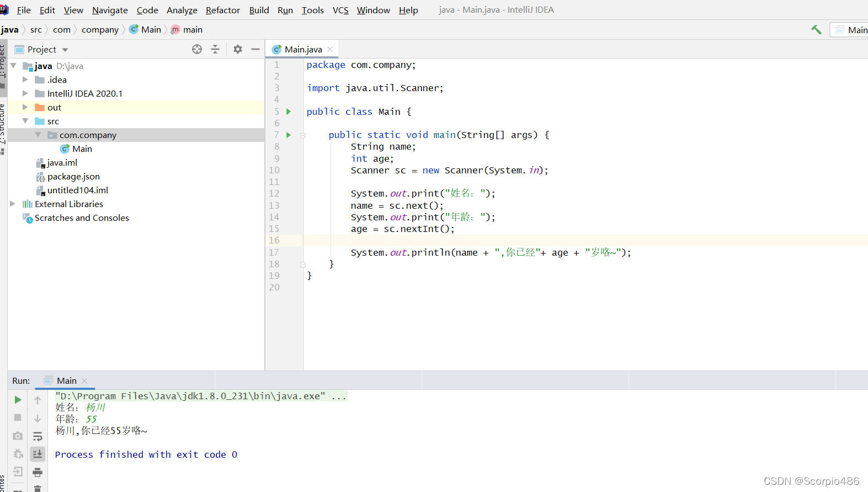Open Main run configuration dropdown
The height and width of the screenshot is (492, 868).
pyautogui.click(x=850, y=30)
